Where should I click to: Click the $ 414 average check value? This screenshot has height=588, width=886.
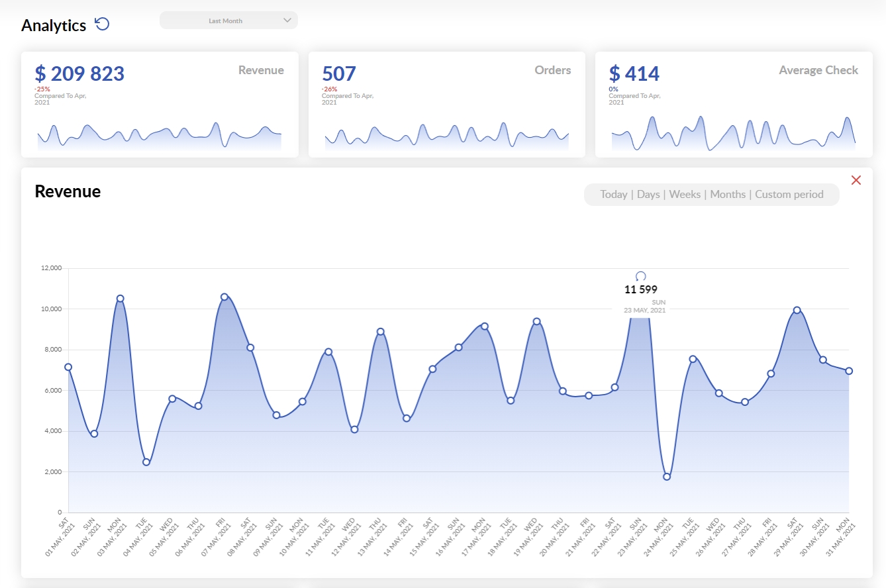click(x=634, y=73)
